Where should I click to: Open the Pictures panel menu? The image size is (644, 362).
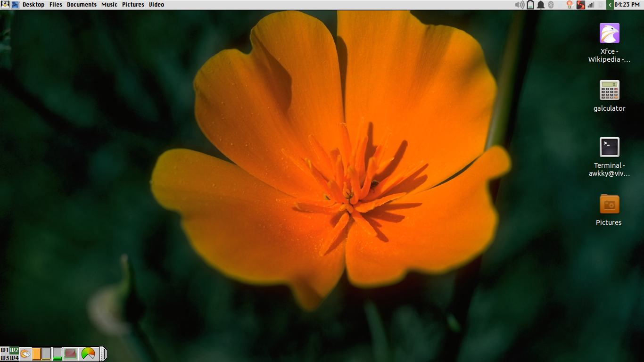point(133,5)
